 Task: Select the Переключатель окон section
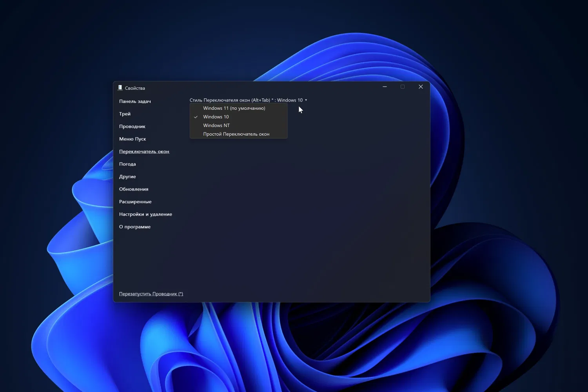(x=144, y=151)
